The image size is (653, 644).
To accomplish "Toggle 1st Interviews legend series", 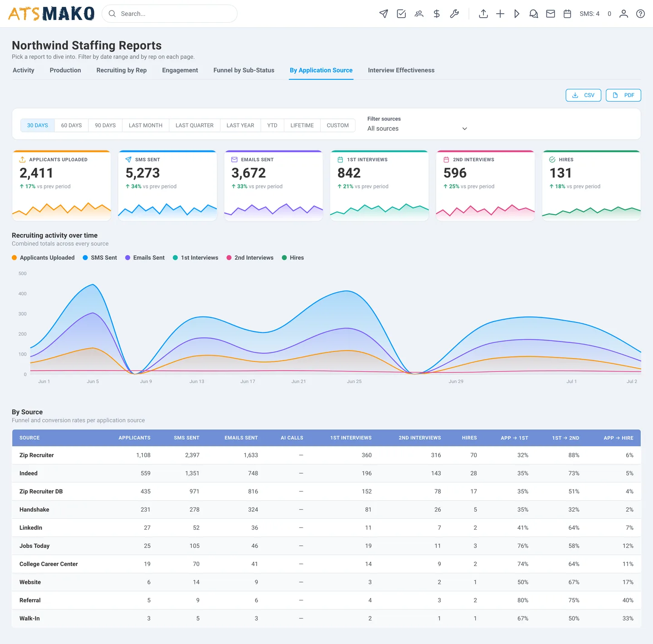I will click(x=195, y=258).
